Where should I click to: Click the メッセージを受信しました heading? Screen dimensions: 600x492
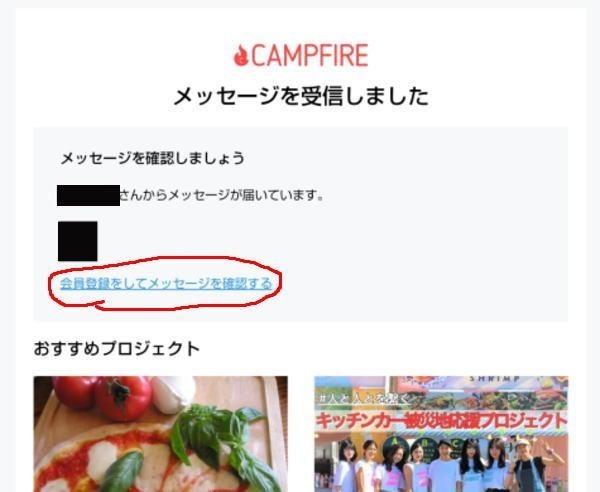301,96
